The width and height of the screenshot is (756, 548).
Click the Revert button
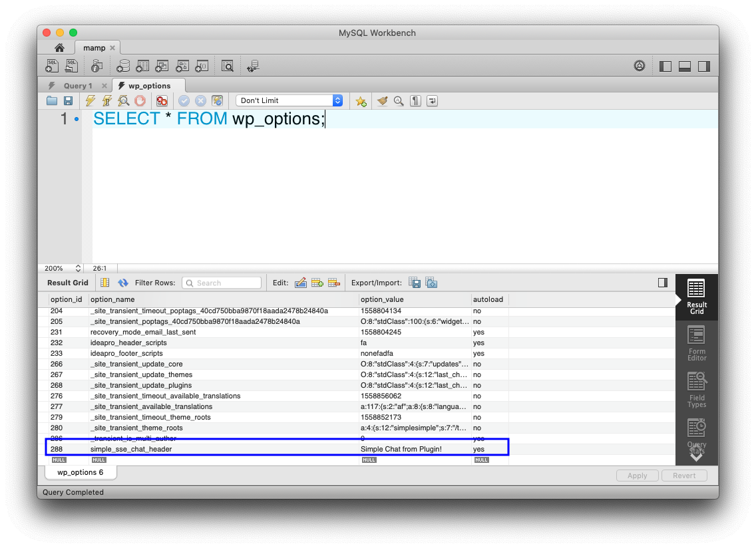point(684,476)
